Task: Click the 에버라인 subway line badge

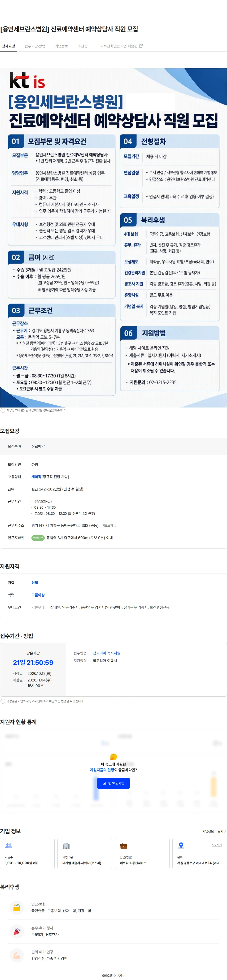Action: click(x=38, y=538)
